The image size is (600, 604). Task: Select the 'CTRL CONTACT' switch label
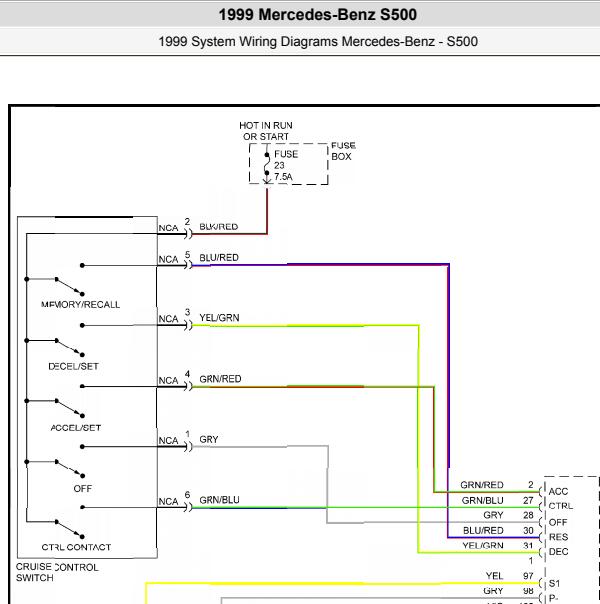[76, 547]
